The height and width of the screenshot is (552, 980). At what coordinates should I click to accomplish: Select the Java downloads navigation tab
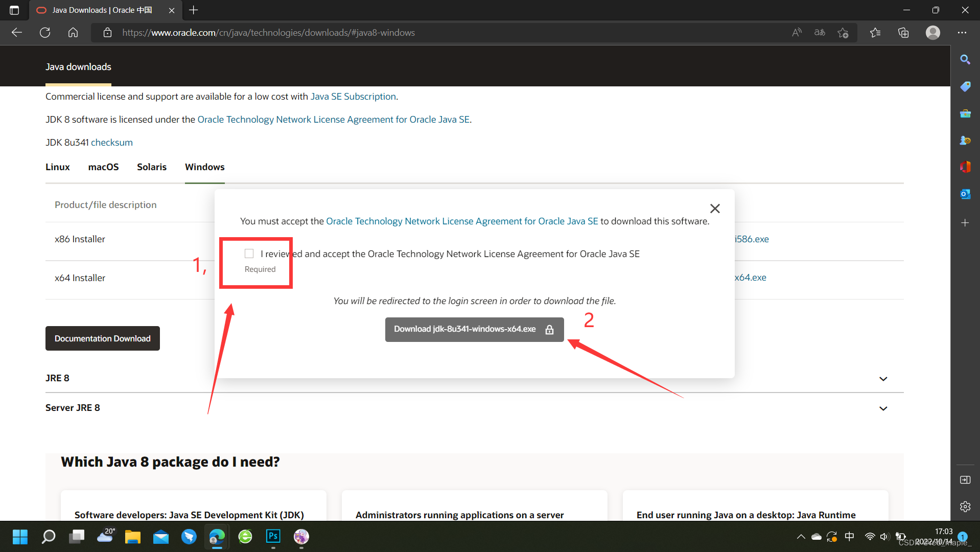(x=78, y=67)
